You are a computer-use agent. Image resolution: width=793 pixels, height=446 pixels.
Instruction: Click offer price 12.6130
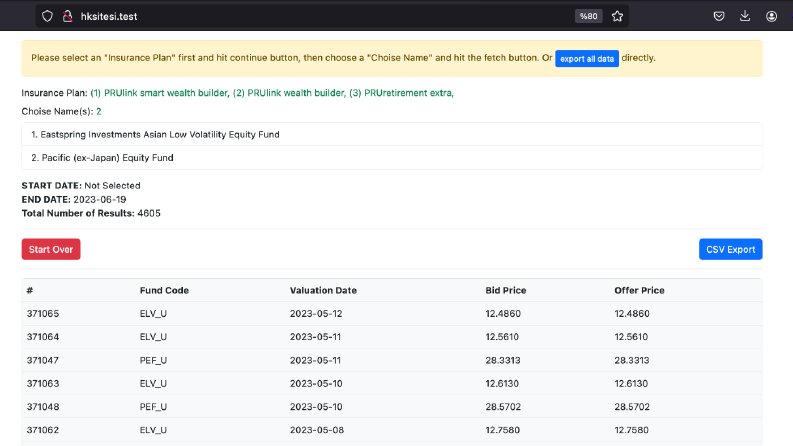pyautogui.click(x=631, y=383)
